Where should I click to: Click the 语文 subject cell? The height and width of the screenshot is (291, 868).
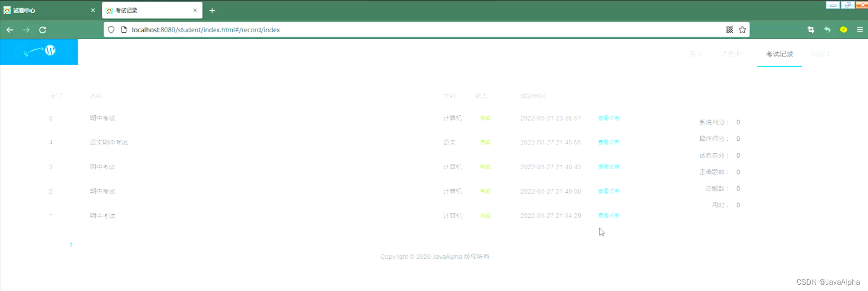click(x=449, y=142)
